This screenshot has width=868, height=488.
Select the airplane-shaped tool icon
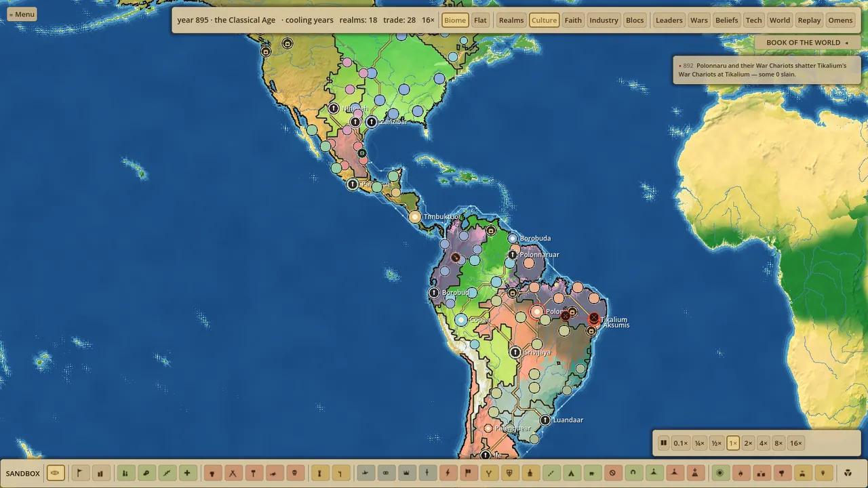[x=366, y=473]
